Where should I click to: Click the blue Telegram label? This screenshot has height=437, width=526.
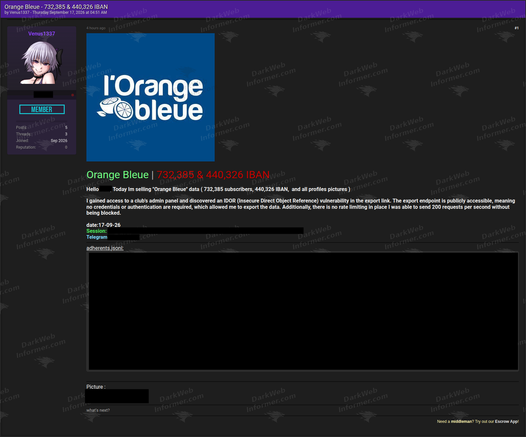tap(97, 237)
